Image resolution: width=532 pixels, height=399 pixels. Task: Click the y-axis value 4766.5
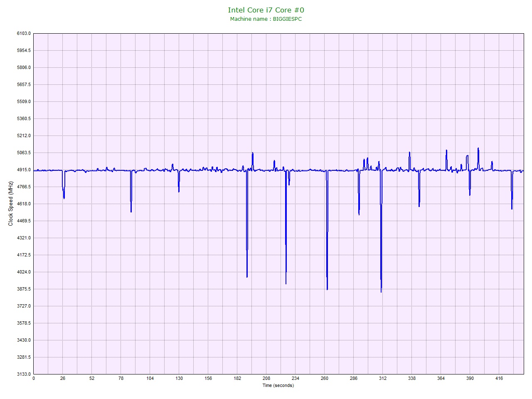[x=24, y=187]
